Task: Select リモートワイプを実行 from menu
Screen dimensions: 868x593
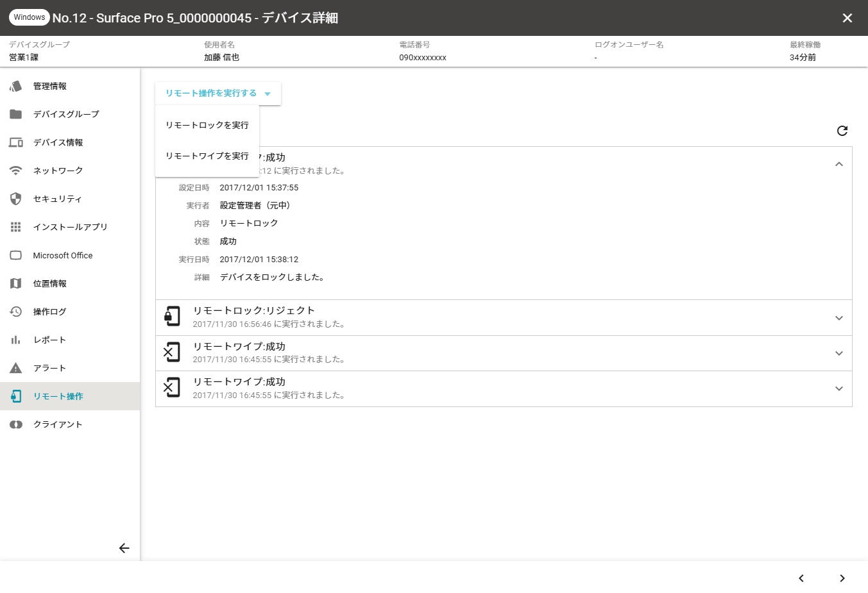Action: tap(207, 156)
